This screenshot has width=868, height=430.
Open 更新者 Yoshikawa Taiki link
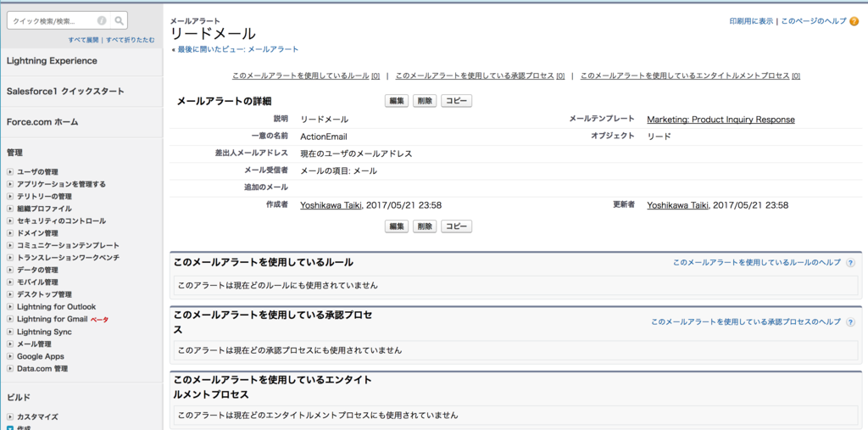[677, 205]
